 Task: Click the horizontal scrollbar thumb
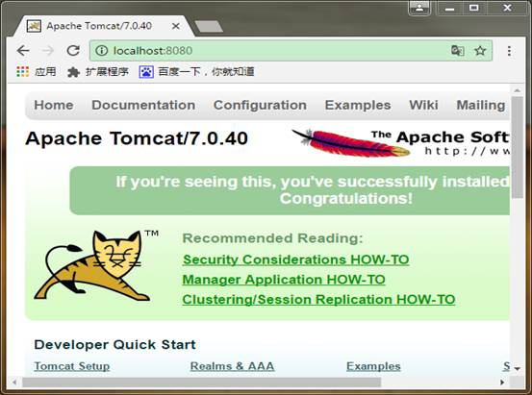point(201,383)
